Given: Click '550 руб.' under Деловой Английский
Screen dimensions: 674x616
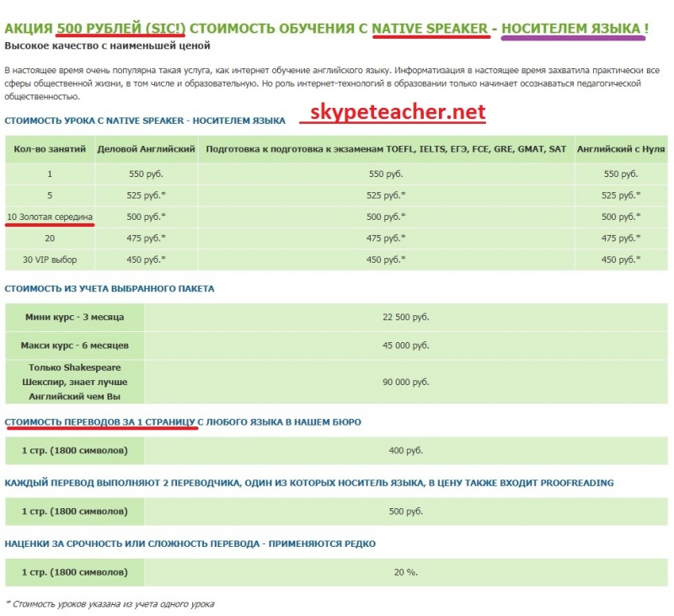Looking at the screenshot, I should [x=146, y=174].
